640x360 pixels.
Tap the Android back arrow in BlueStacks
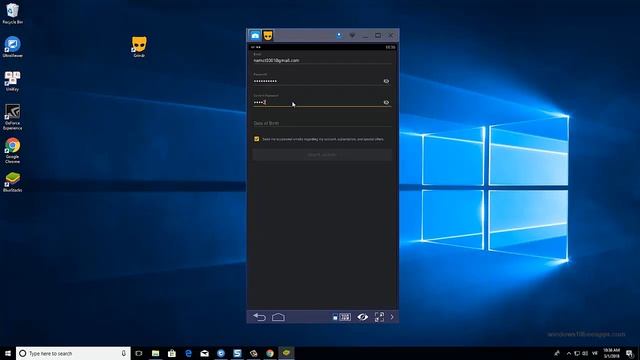pyautogui.click(x=260, y=317)
